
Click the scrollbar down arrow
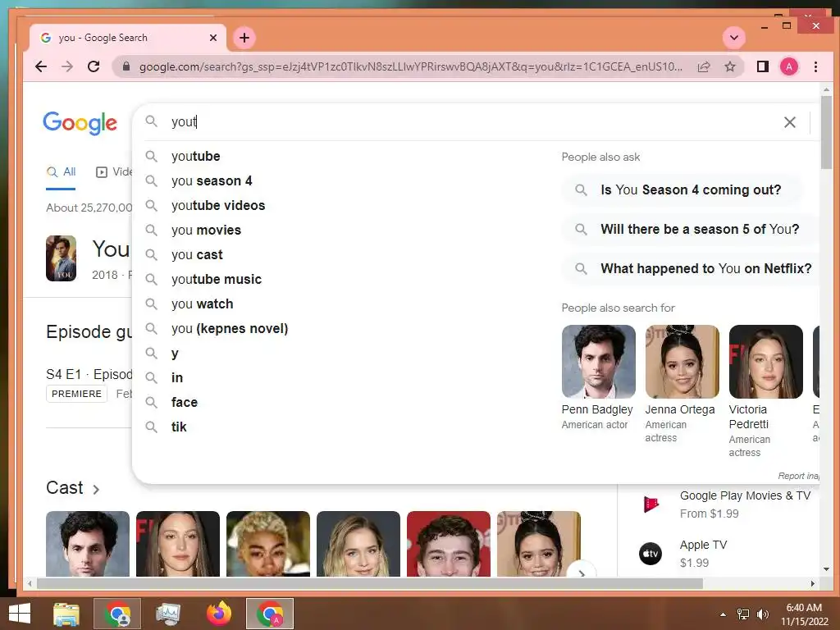click(826, 569)
